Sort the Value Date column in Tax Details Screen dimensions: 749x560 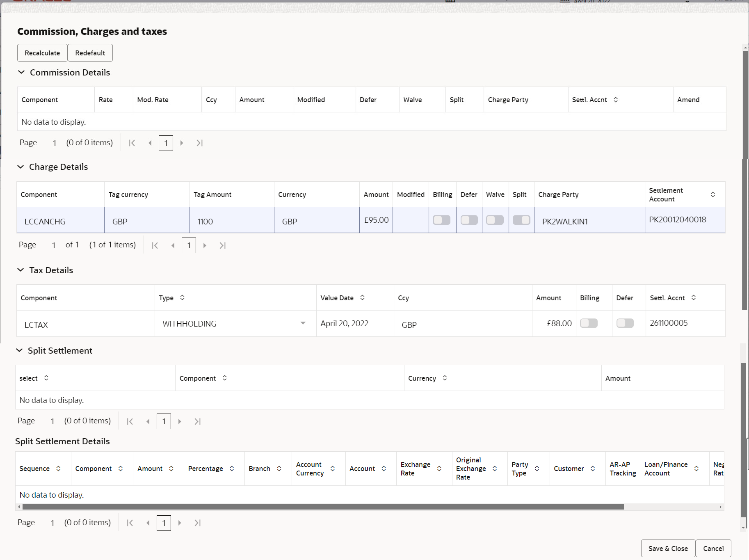pyautogui.click(x=362, y=297)
